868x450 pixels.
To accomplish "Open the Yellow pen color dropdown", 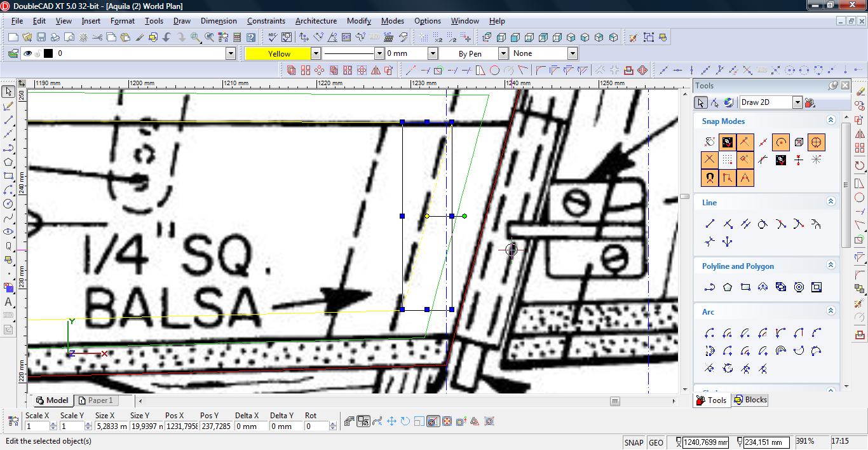I will click(315, 53).
